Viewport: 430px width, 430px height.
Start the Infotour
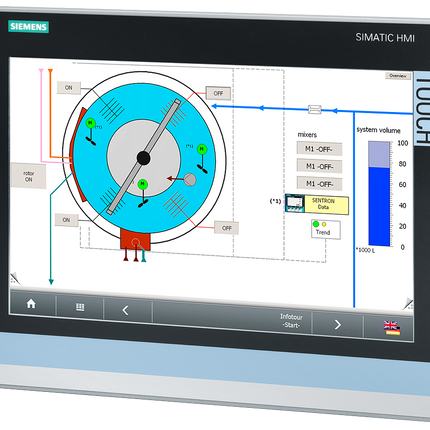(291, 321)
